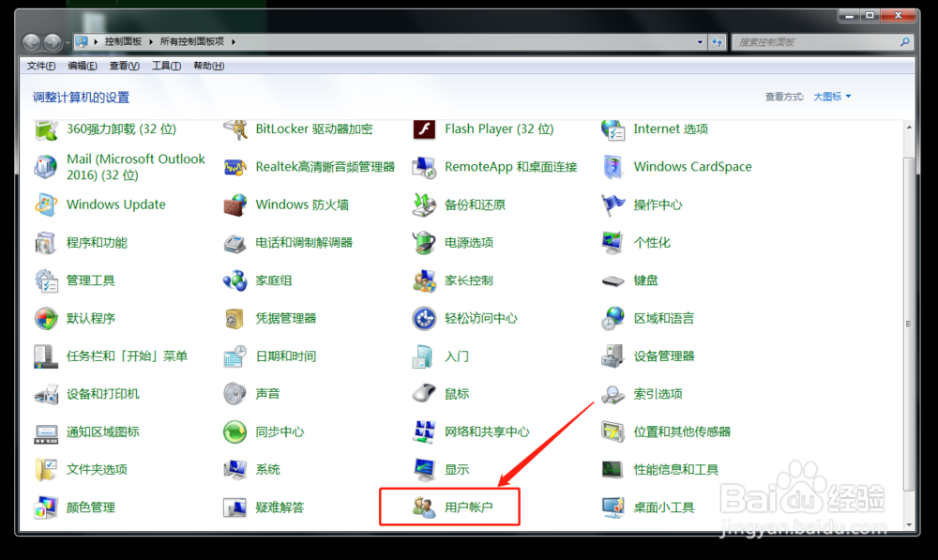Open Realtek高清晰音频管理器 icon
This screenshot has width=938, height=560.
(235, 167)
